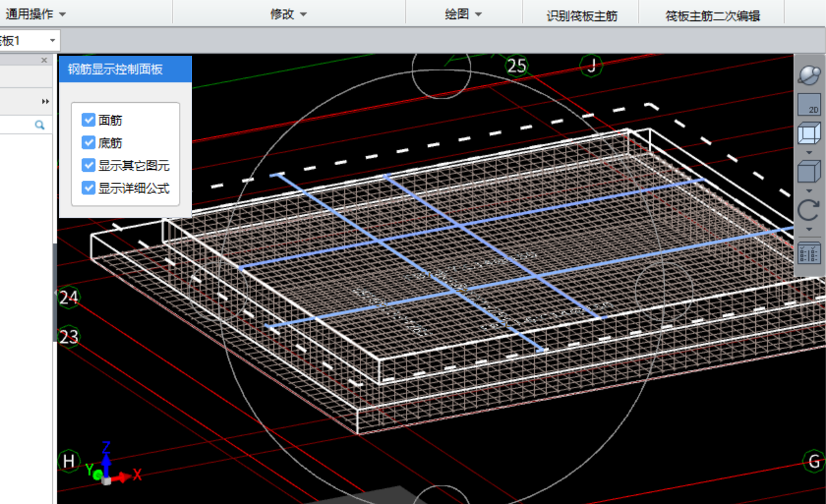826x504 pixels.
Task: Uncheck the 面筋 checkbox
Action: coord(88,120)
